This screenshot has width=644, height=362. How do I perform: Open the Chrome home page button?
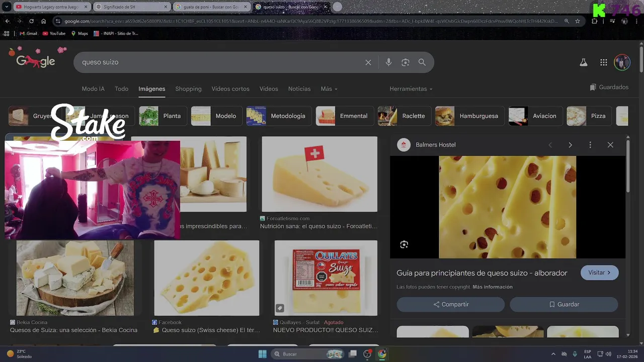point(43,21)
